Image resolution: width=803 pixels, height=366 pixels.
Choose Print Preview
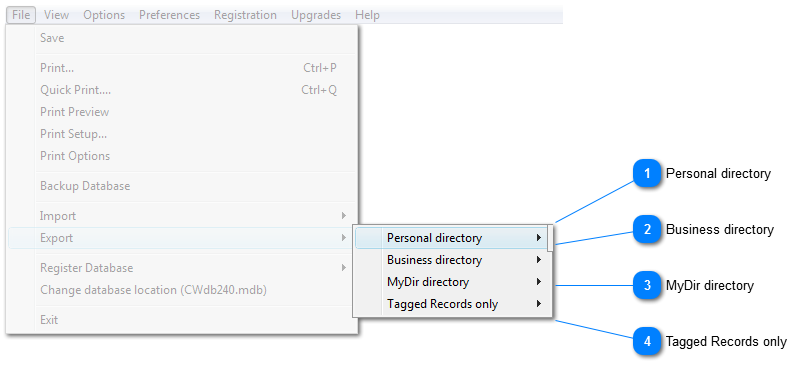[182, 112]
